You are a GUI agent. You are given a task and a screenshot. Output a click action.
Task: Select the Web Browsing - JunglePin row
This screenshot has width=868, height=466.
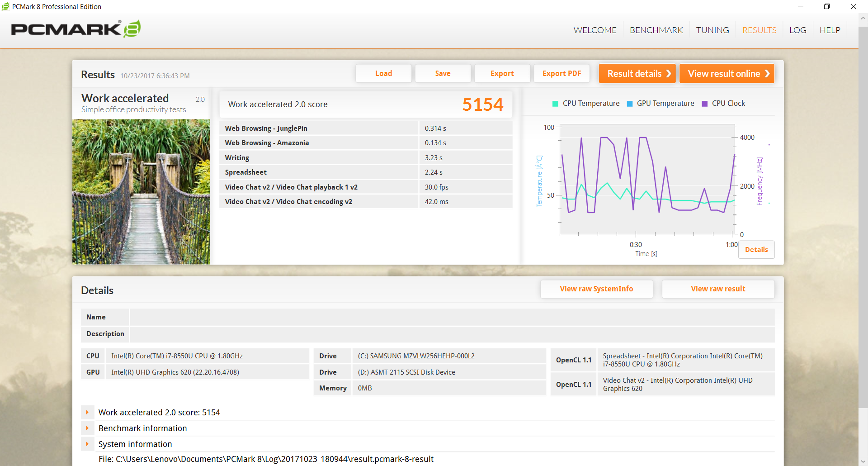tap(366, 128)
